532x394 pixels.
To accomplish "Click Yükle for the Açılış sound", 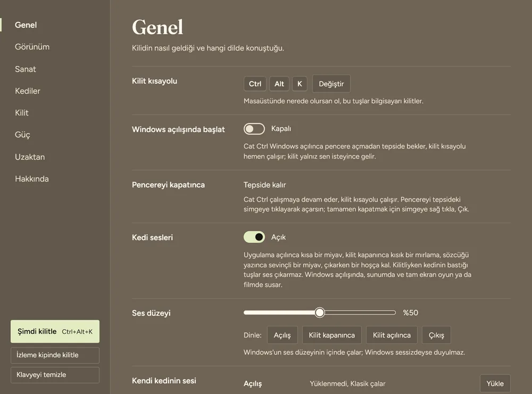I will (495, 383).
